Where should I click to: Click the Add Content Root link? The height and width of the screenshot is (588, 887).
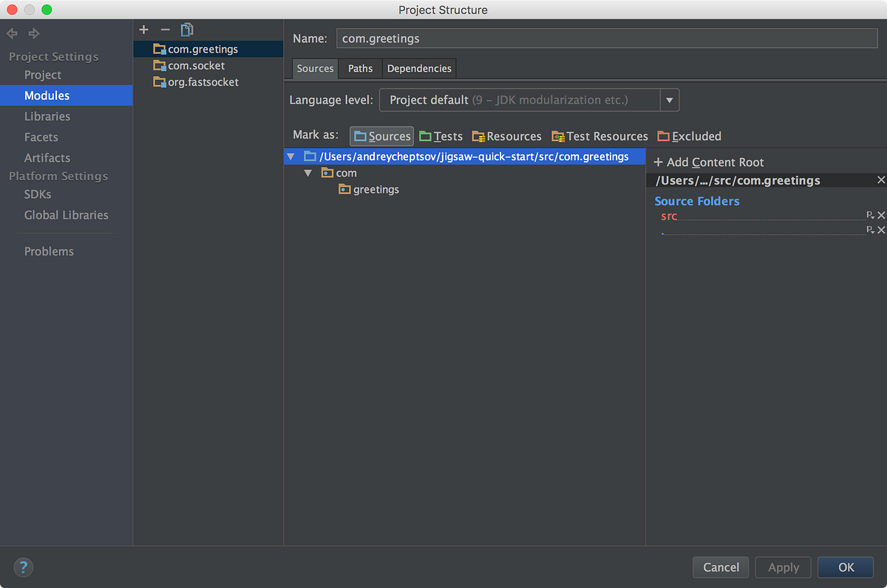(x=708, y=162)
